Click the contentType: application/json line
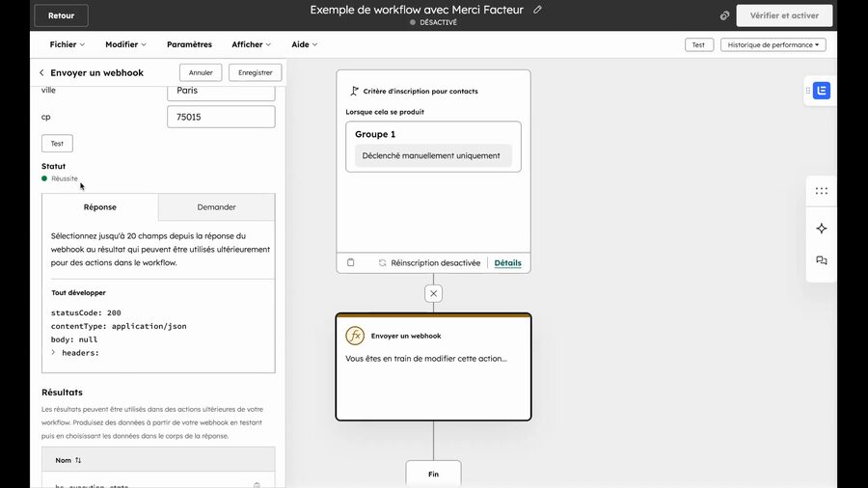The height and width of the screenshot is (488, 868). click(x=119, y=326)
